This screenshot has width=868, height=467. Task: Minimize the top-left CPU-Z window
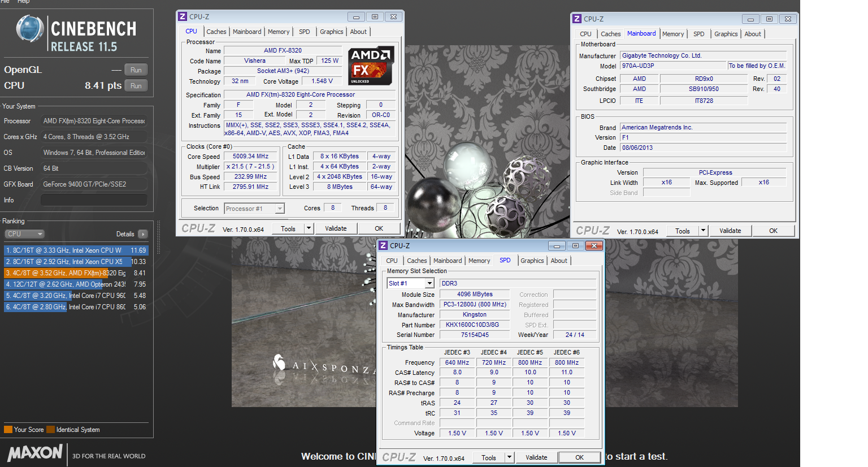click(x=356, y=17)
